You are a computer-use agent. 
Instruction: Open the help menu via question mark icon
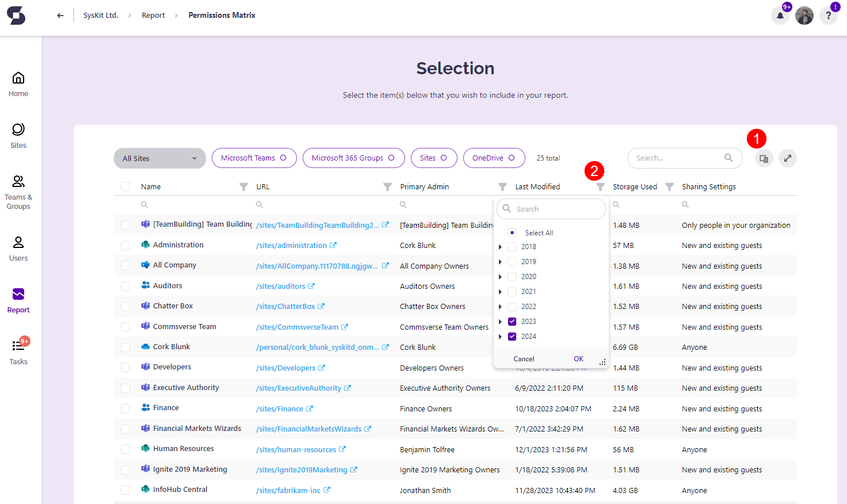coord(829,15)
